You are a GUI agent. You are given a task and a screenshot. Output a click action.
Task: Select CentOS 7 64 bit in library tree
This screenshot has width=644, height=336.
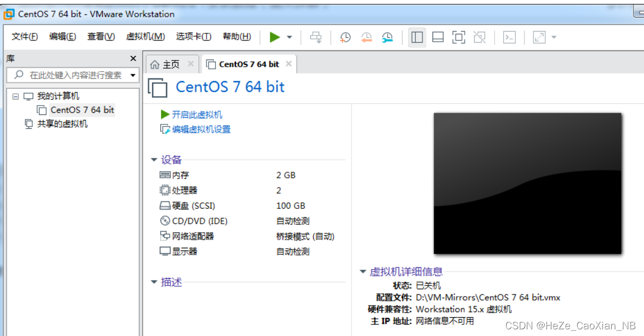[x=82, y=110]
